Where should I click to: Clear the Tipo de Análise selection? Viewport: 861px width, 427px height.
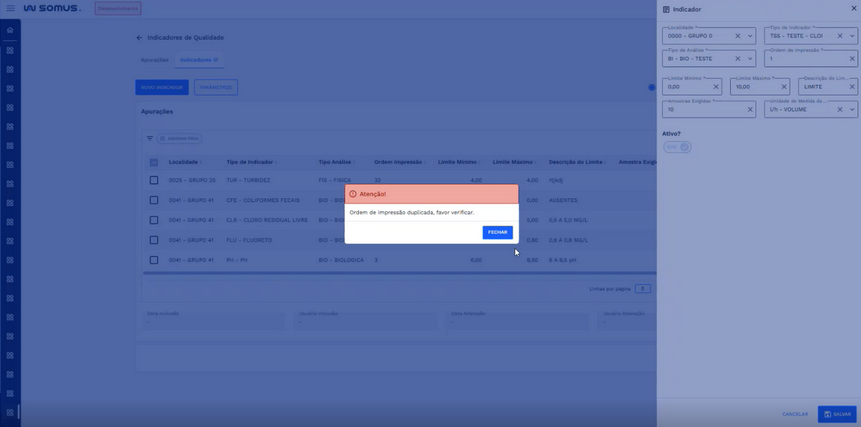pyautogui.click(x=738, y=59)
